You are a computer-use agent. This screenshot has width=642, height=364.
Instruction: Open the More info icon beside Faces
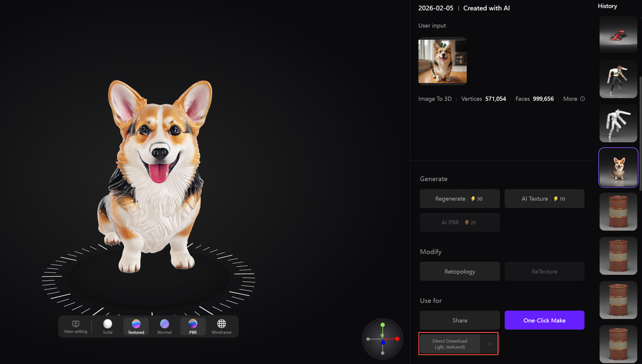582,99
